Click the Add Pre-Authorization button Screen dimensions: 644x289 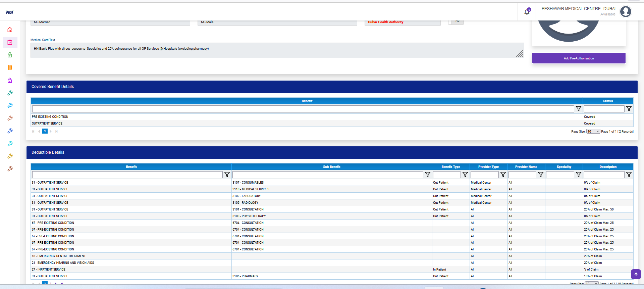coord(579,58)
